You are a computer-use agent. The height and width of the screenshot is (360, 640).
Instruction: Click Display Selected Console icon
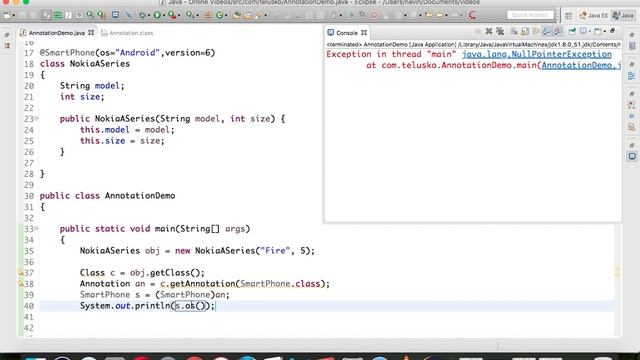(x=583, y=31)
